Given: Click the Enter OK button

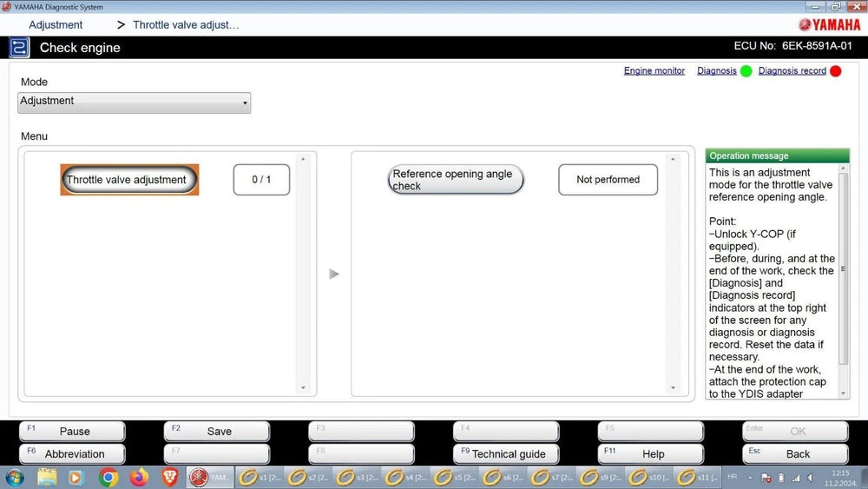Looking at the screenshot, I should click(795, 431).
